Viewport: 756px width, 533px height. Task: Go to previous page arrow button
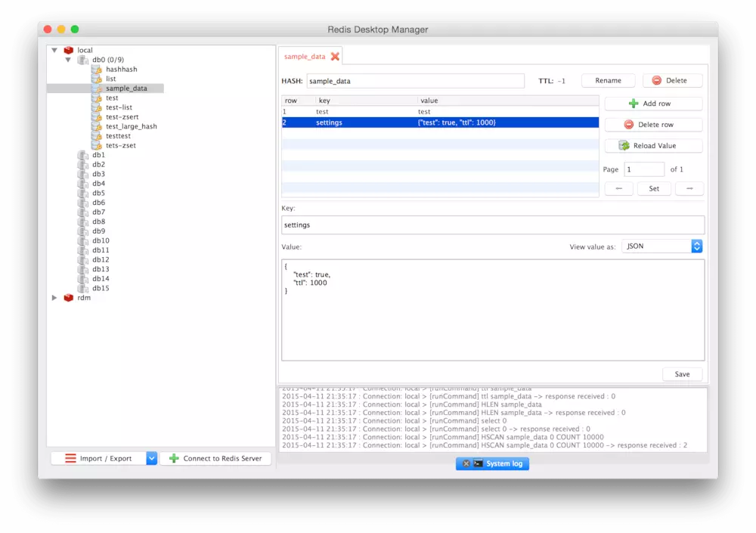click(618, 188)
